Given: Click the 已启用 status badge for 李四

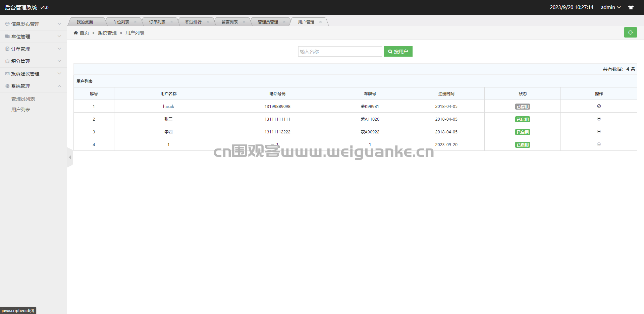Looking at the screenshot, I should 523,132.
